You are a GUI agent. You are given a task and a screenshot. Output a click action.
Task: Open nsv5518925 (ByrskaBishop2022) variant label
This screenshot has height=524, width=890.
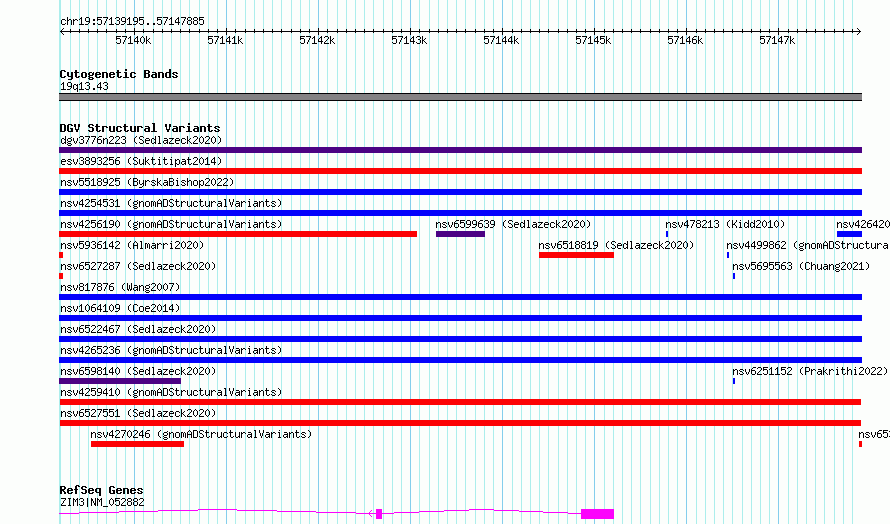click(x=147, y=182)
